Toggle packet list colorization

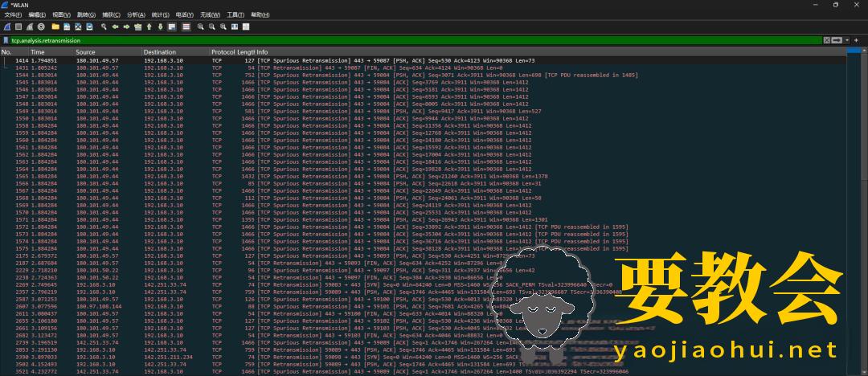tap(186, 27)
